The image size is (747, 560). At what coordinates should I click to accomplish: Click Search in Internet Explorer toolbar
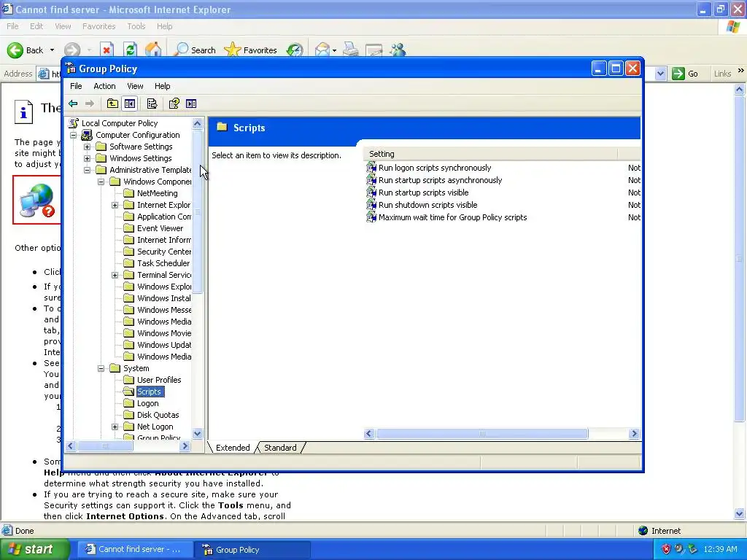(x=195, y=50)
